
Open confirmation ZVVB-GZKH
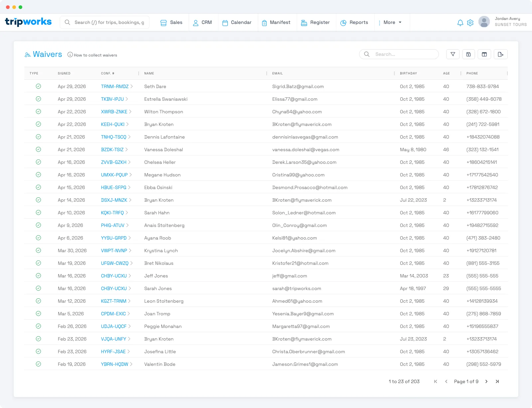tap(114, 162)
